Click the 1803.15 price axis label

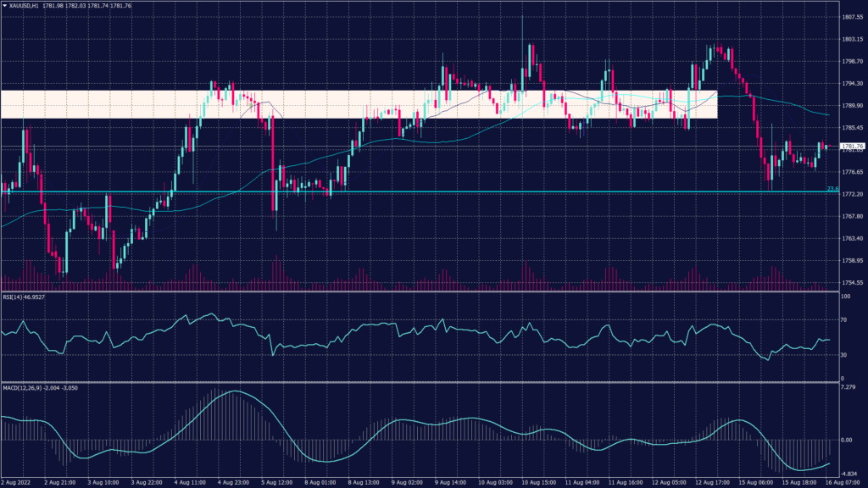(x=852, y=39)
